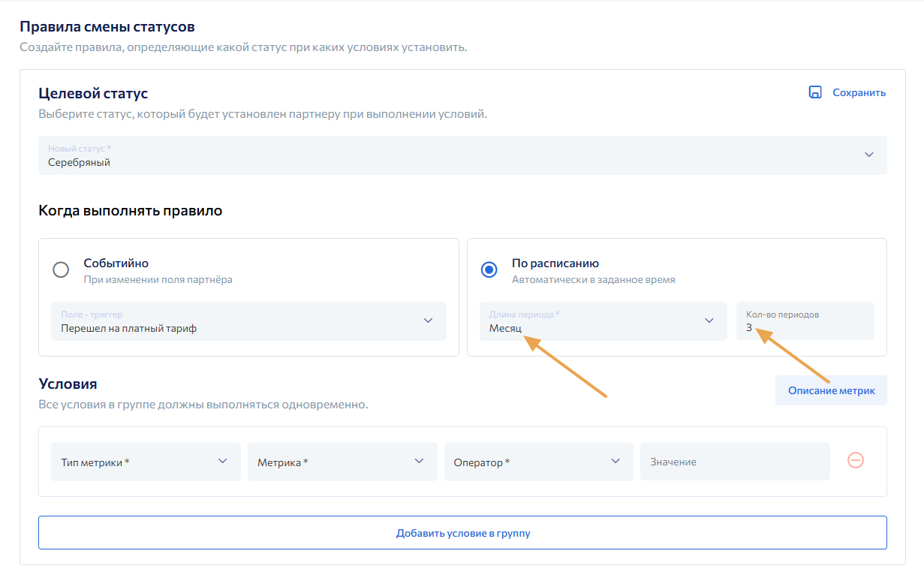Select the По расписанию radio button
Viewport: 924px width, 575px height.
(489, 270)
